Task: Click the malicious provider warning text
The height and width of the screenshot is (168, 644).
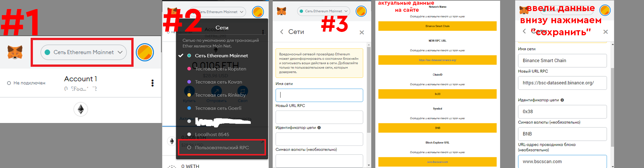Action: [x=319, y=63]
